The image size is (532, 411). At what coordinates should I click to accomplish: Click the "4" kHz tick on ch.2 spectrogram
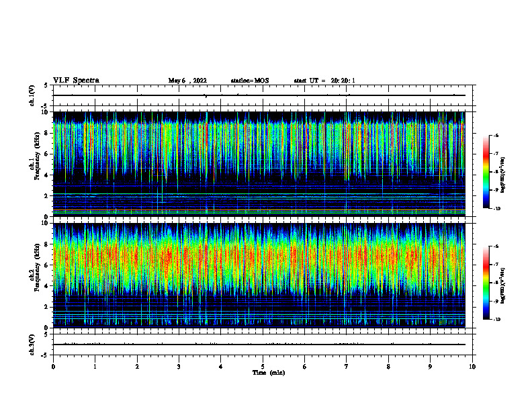coord(46,286)
